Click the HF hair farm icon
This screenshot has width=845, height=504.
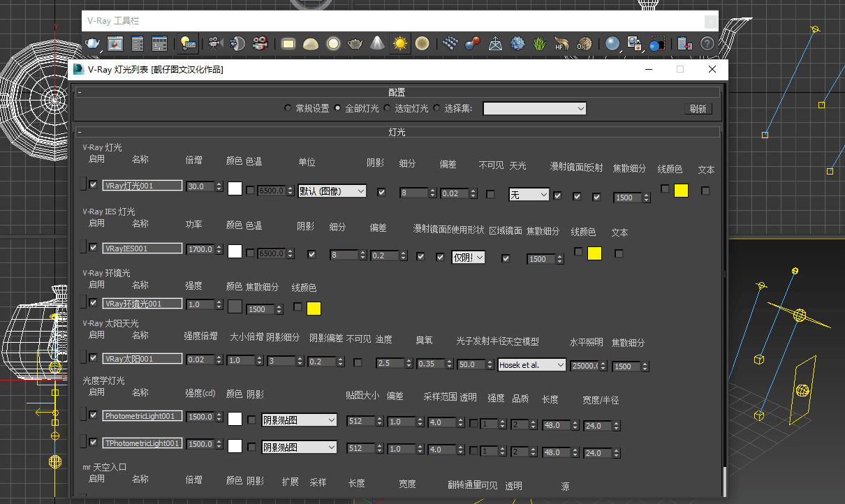point(561,44)
